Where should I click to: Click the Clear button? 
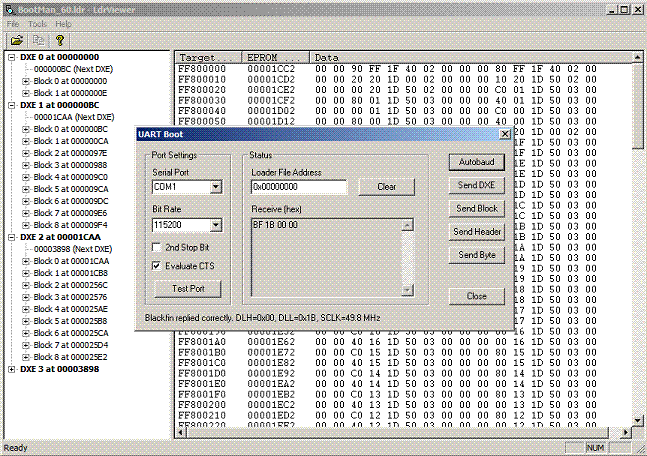(387, 187)
